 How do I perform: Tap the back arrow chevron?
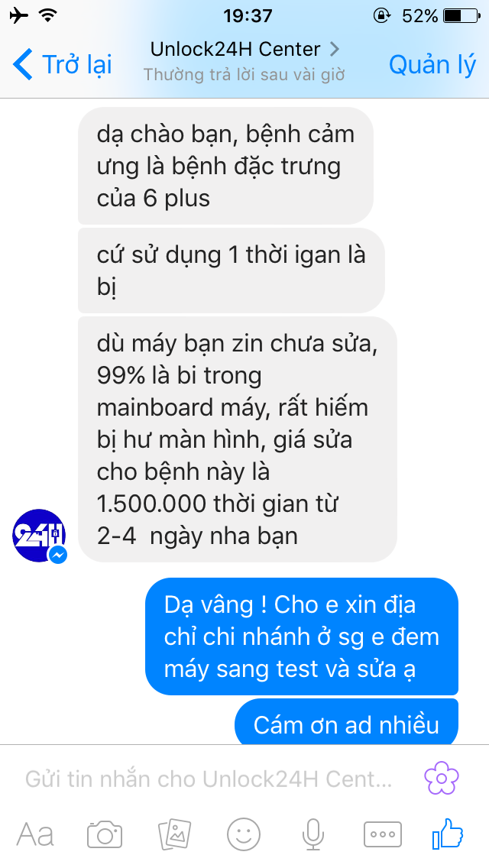click(x=23, y=63)
